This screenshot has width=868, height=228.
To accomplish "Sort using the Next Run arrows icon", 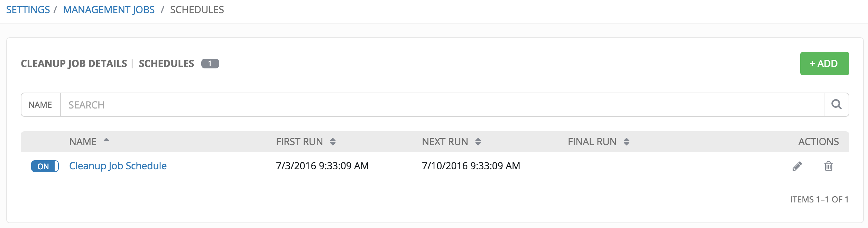I will point(478,142).
